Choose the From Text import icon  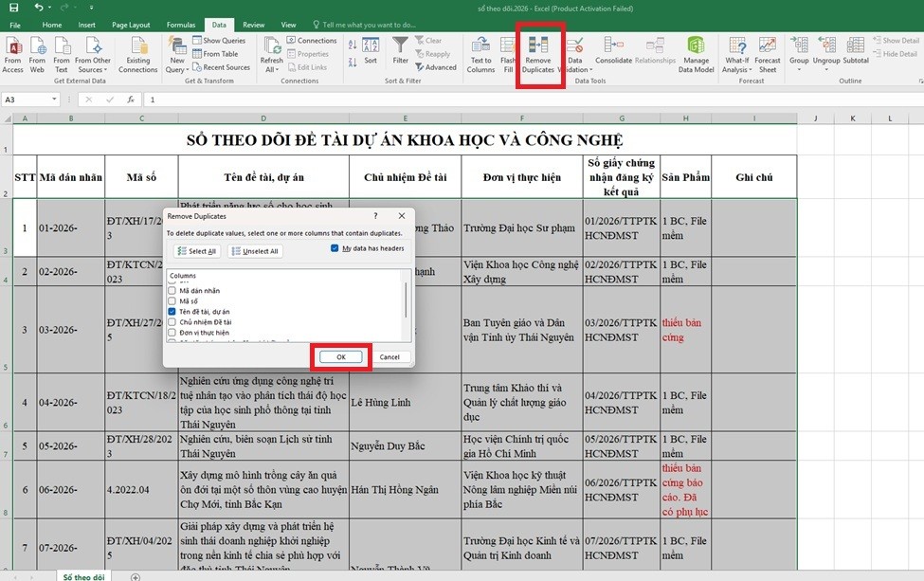point(62,54)
